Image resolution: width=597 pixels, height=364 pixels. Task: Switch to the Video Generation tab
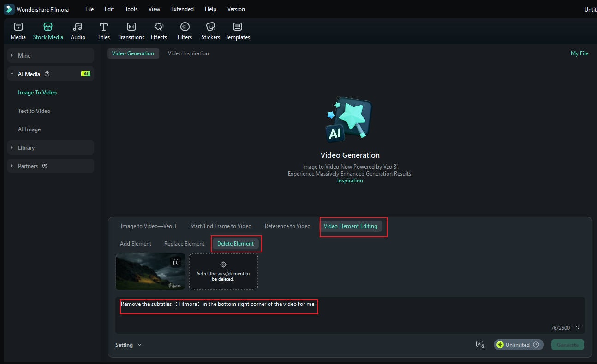tap(133, 53)
